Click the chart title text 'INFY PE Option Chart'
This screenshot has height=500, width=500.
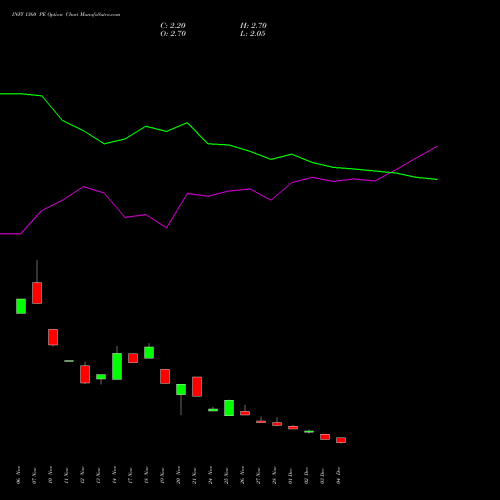point(66,15)
